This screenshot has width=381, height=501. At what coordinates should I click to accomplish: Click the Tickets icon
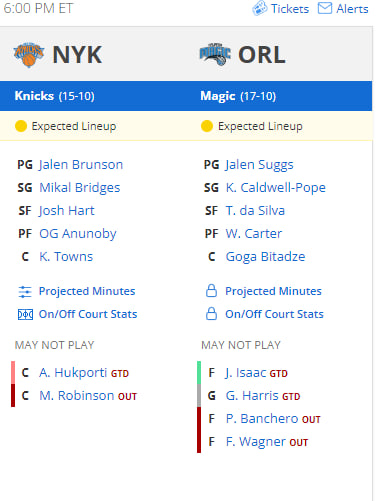click(260, 9)
